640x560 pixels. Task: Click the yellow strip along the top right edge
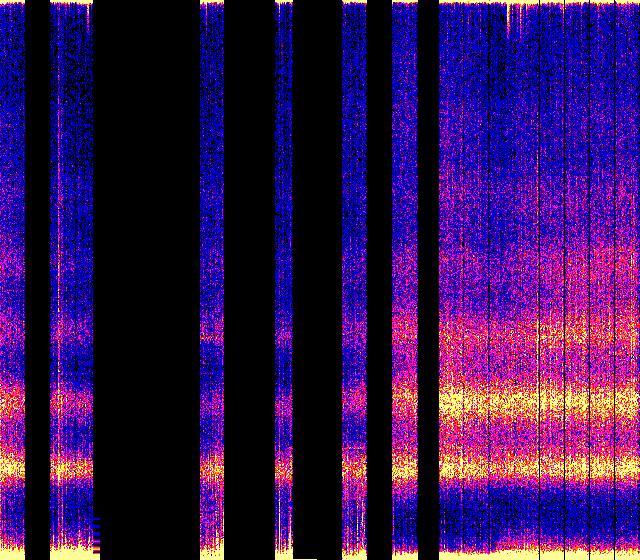coord(539,2)
